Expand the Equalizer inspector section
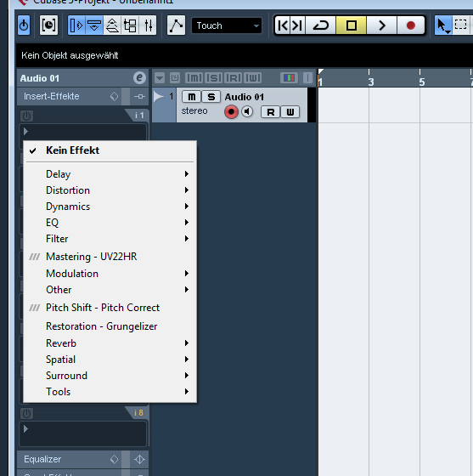The image size is (473, 476). click(x=42, y=459)
